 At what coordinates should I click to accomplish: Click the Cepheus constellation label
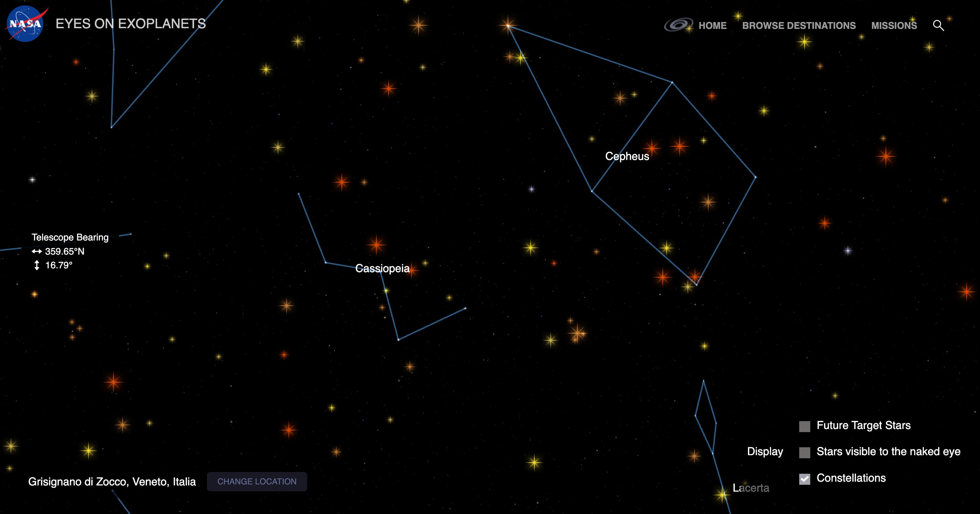point(627,156)
